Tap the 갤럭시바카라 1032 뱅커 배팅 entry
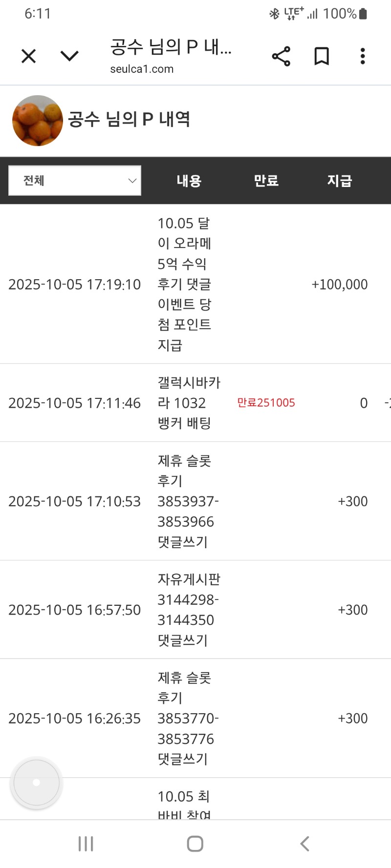Screen dimensions: 391x868 coord(189,403)
